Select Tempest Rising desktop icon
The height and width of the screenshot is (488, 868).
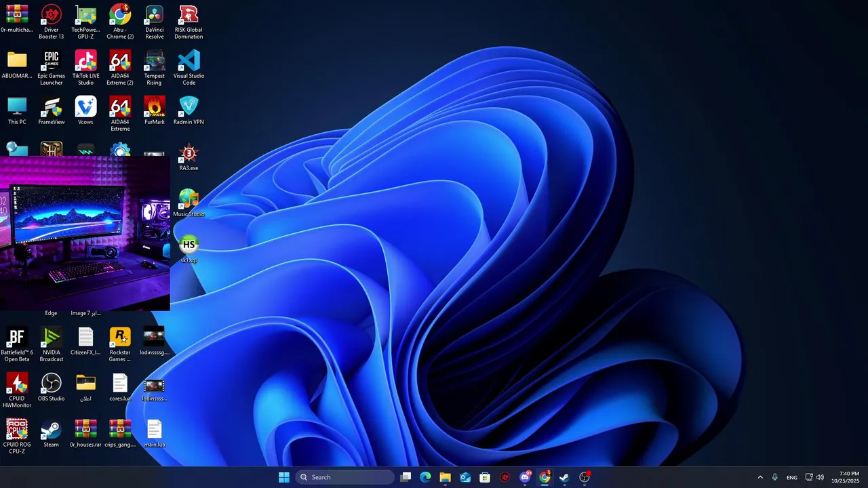click(x=155, y=68)
